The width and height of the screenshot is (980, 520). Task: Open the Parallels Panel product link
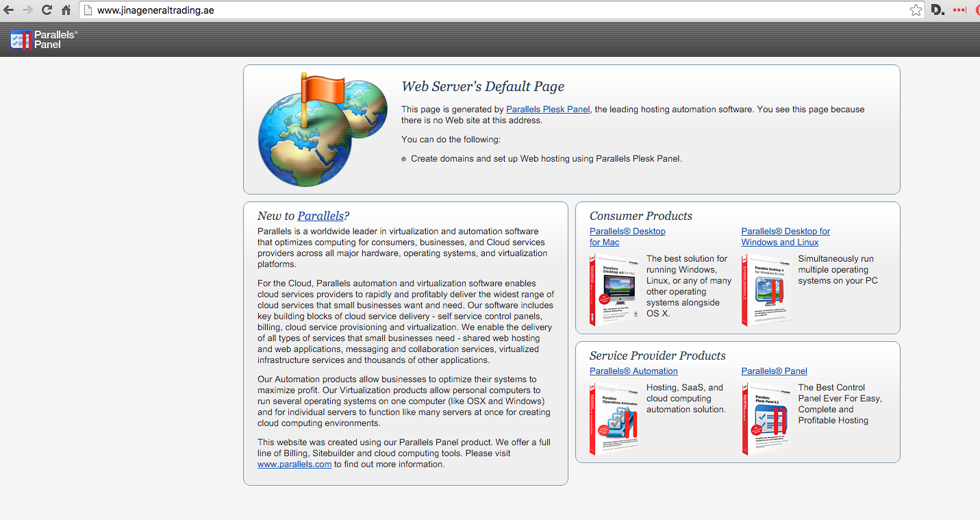coord(774,371)
